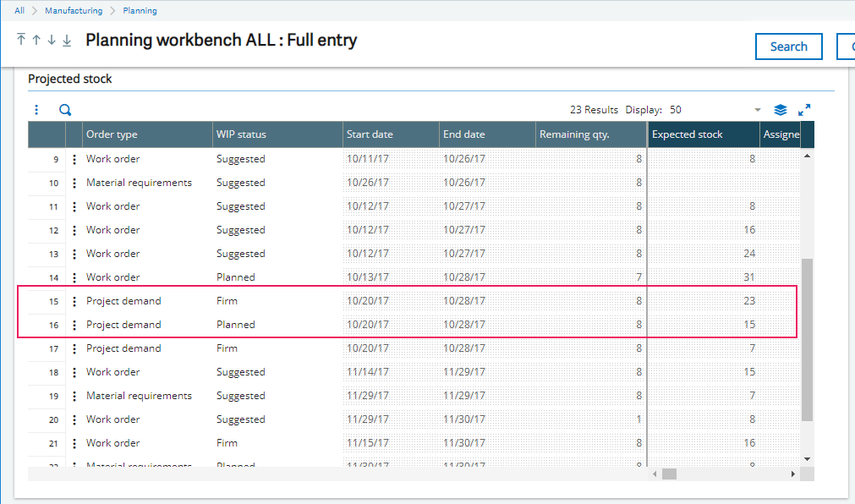Image resolution: width=855 pixels, height=504 pixels.
Task: Jump to last record arrow icon
Action: [x=67, y=40]
